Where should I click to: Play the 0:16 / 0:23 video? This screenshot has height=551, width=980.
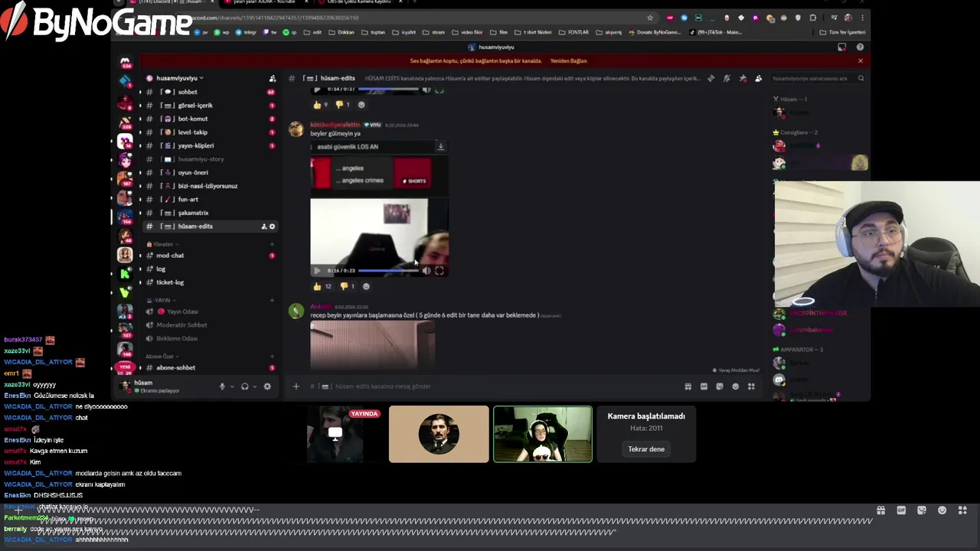[x=317, y=270]
